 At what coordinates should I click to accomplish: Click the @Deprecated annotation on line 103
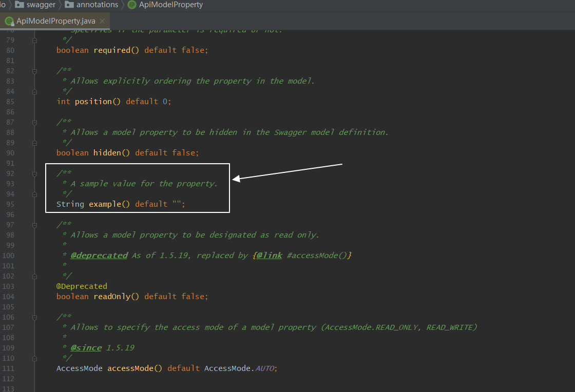point(82,286)
